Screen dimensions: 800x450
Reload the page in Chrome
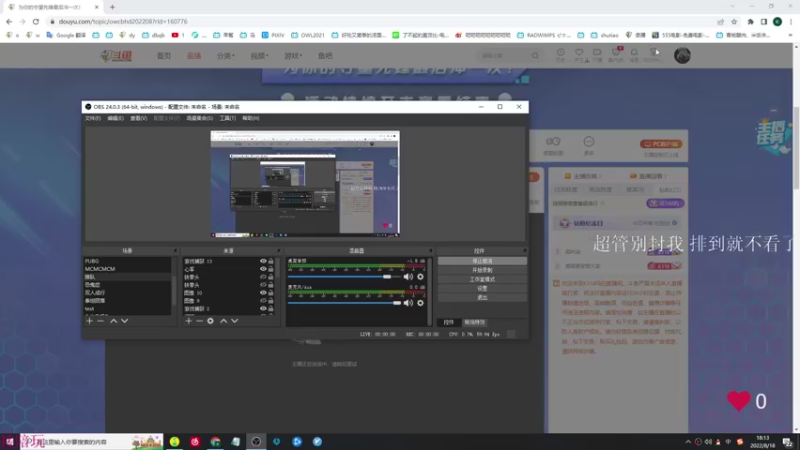tap(36, 21)
